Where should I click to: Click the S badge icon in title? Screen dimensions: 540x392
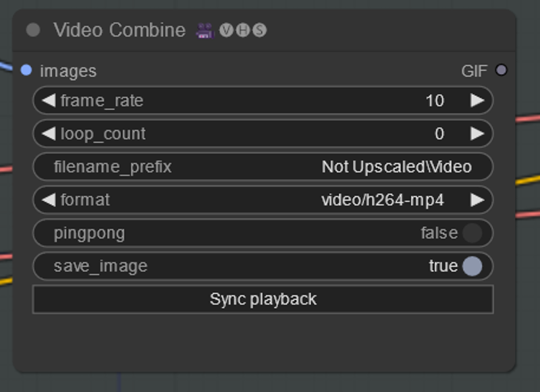(x=259, y=30)
